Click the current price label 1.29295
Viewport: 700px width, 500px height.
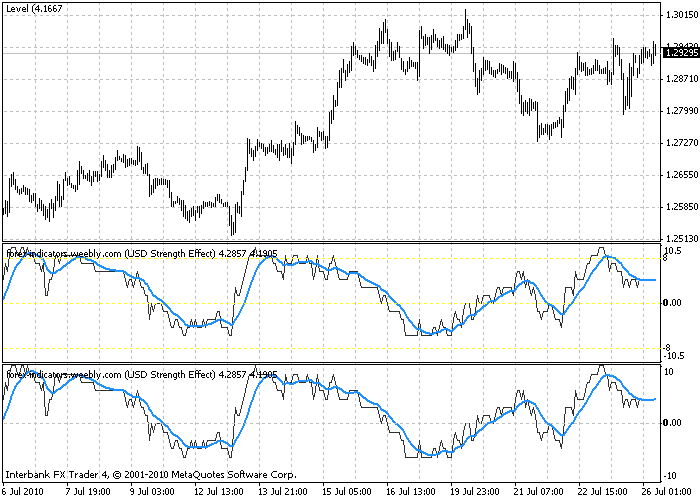tap(681, 53)
